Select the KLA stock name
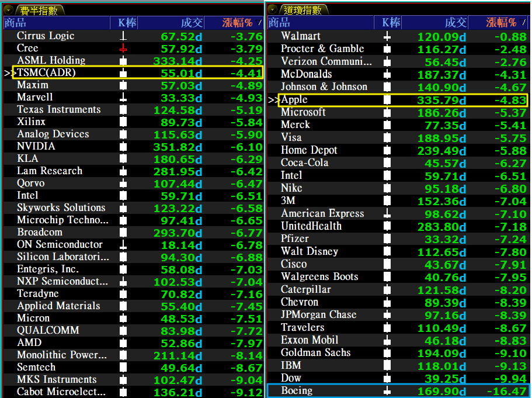This screenshot has width=532, height=398. click(27, 158)
